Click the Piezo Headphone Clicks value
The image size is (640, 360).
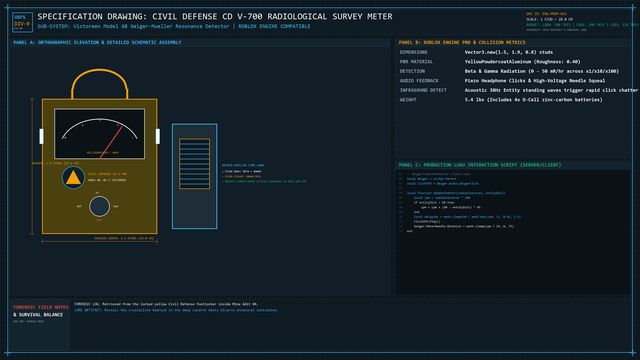535,81
